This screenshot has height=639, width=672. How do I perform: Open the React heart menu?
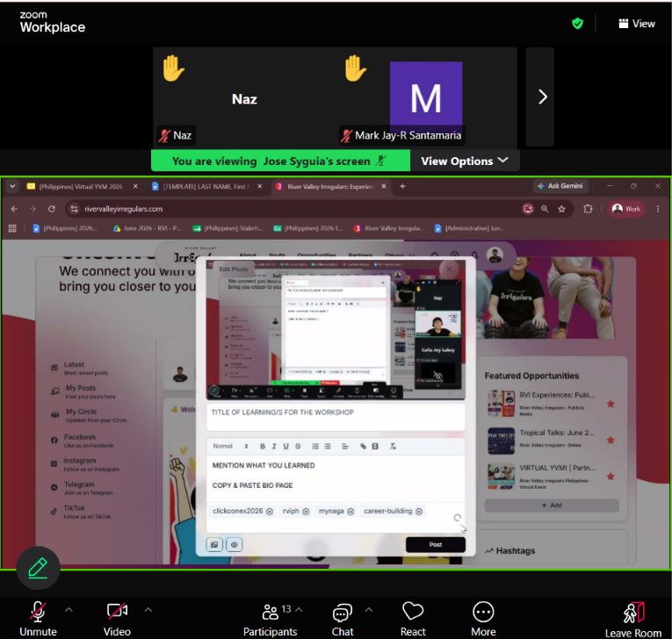pos(413,620)
